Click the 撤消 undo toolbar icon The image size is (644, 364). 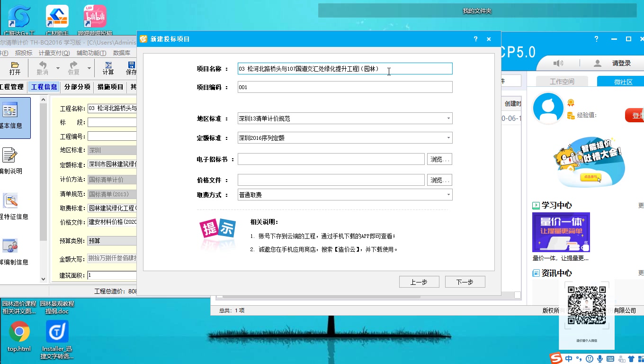click(43, 68)
